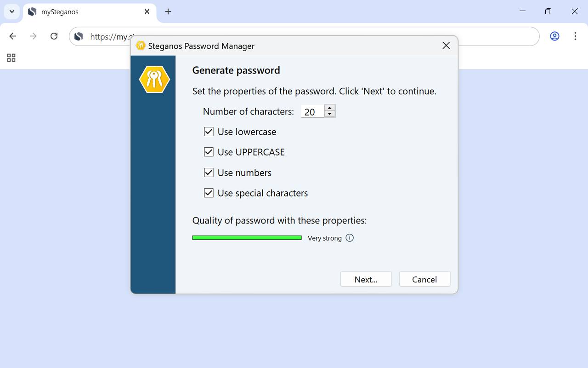Go back to the previous page

click(x=13, y=36)
